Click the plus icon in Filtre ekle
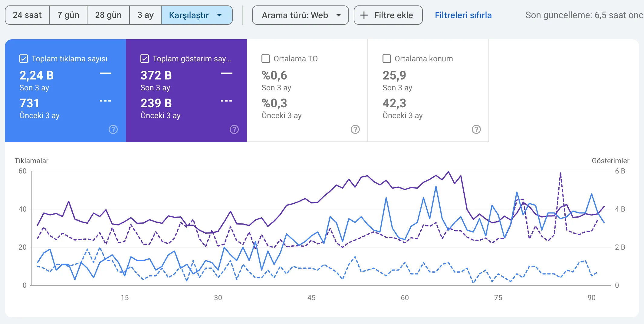The height and width of the screenshot is (324, 644). point(364,15)
